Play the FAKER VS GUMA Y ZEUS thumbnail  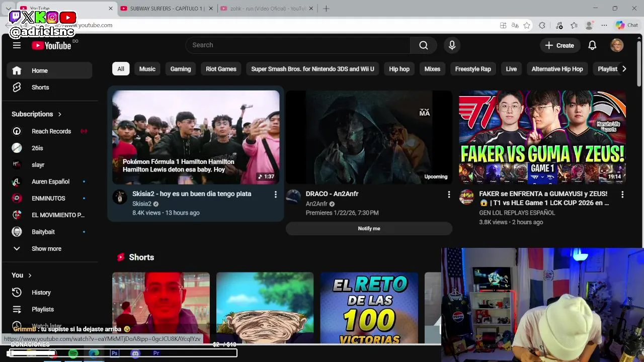[x=542, y=137]
